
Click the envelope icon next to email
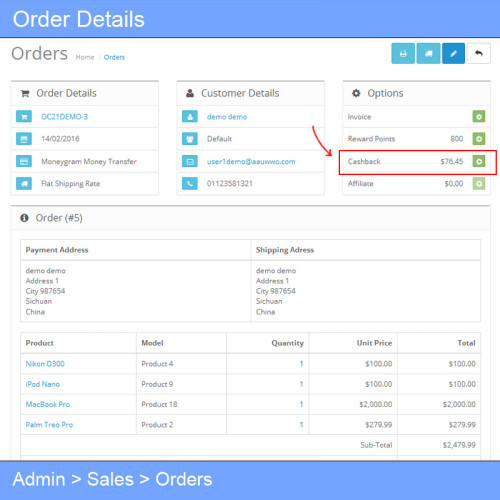point(190,161)
